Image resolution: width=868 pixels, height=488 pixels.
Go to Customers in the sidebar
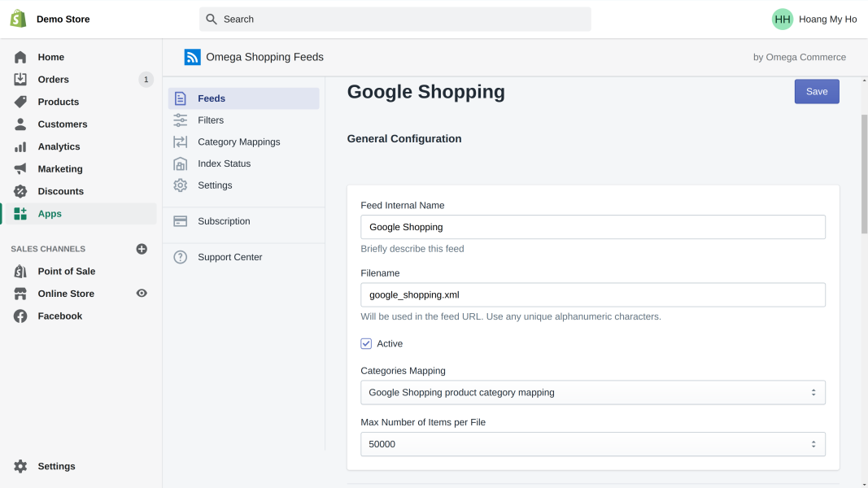pos(63,124)
